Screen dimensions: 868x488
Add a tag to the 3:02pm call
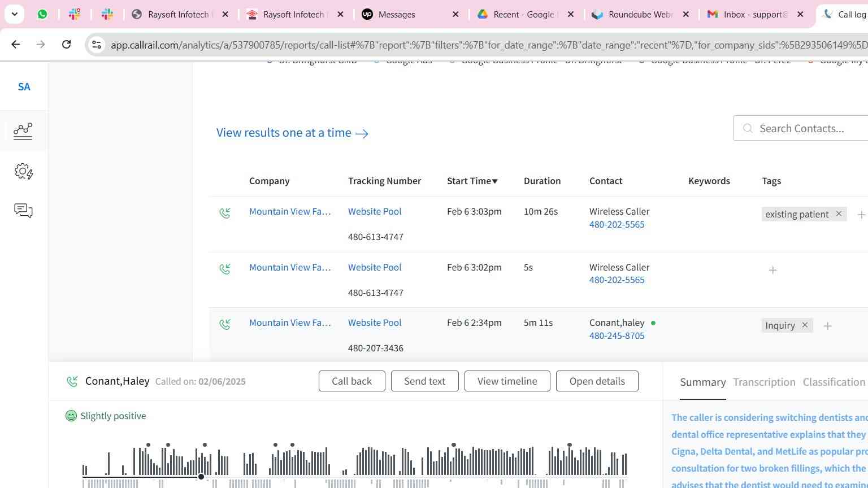tap(772, 270)
